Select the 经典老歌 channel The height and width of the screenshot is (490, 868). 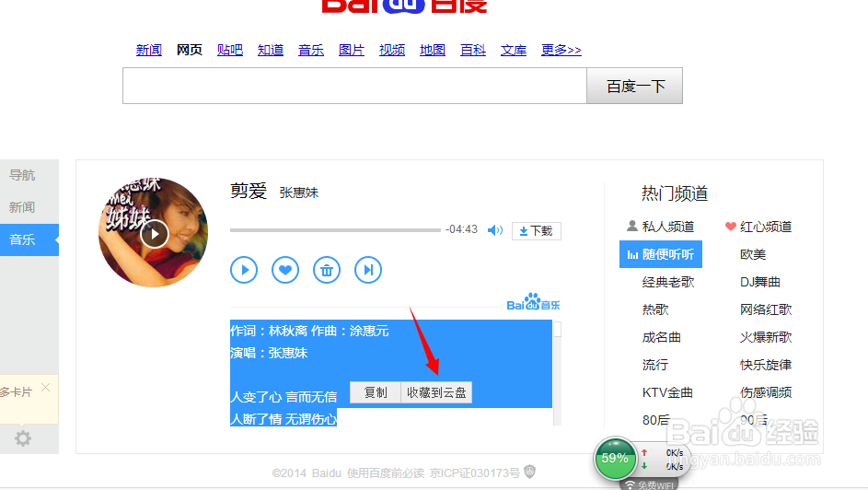point(668,282)
